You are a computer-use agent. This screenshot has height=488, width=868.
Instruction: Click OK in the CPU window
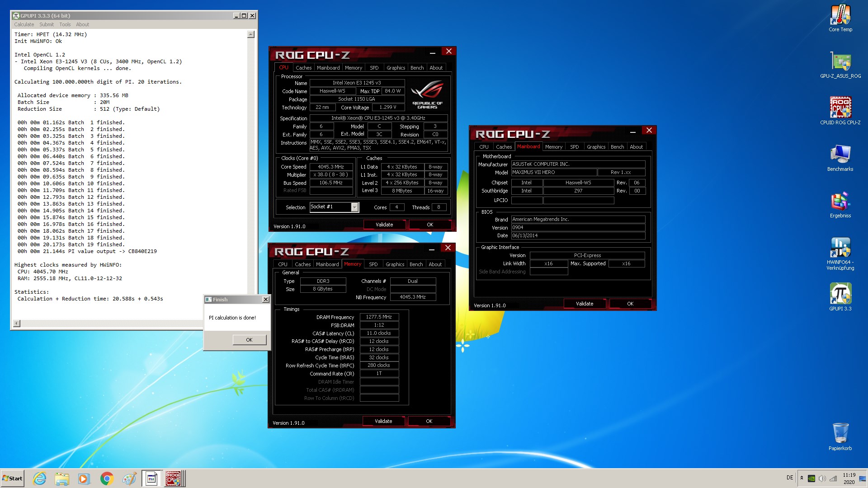click(430, 225)
